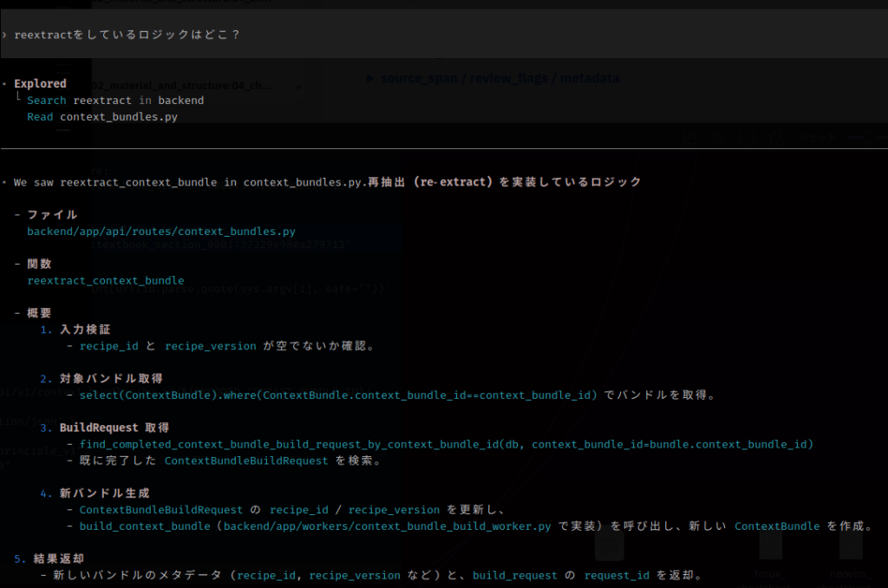Click the 'Search' keyword in the Explored list
The width and height of the screenshot is (888, 588).
coord(47,101)
